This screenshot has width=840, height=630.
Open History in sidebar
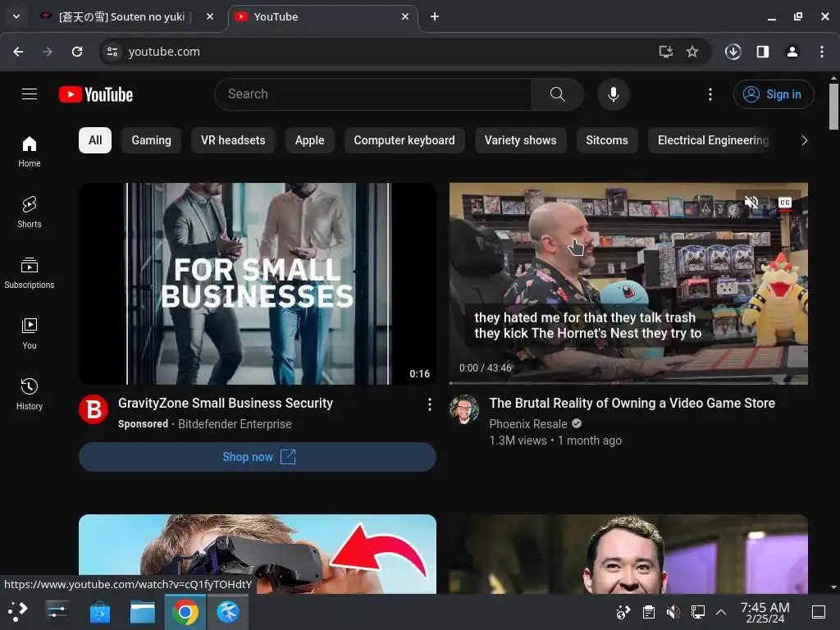pyautogui.click(x=30, y=395)
